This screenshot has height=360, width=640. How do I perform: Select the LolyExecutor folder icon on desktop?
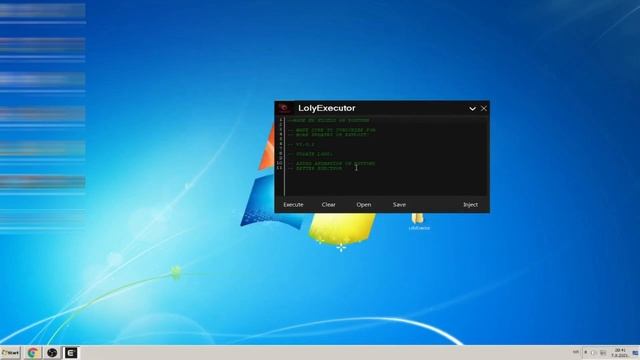pyautogui.click(x=418, y=221)
